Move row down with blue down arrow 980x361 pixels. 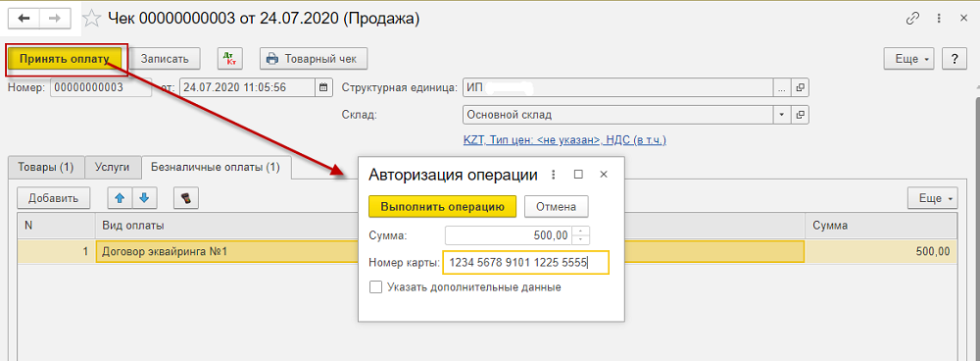point(144,198)
